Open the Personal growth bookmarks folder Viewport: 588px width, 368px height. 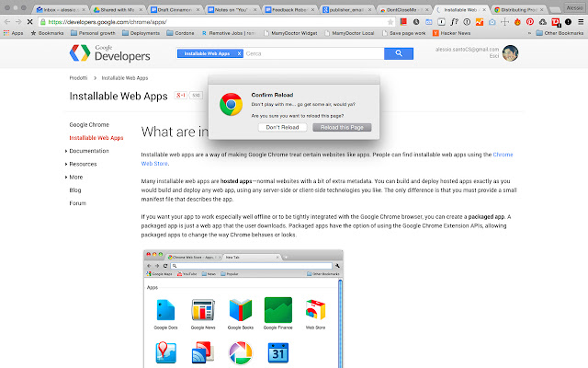pos(93,33)
